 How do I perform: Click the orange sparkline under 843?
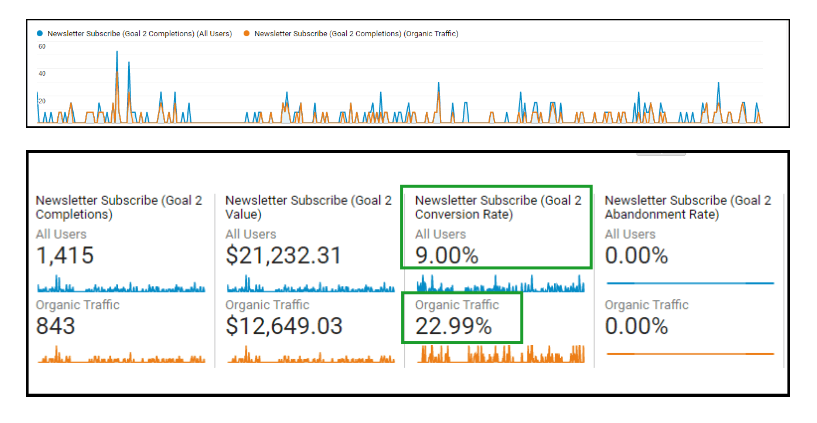click(x=120, y=355)
